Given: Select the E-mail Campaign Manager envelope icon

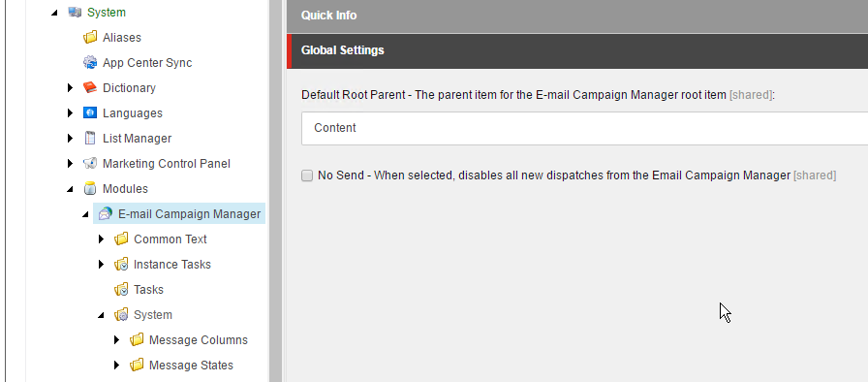Looking at the screenshot, I should coord(106,214).
